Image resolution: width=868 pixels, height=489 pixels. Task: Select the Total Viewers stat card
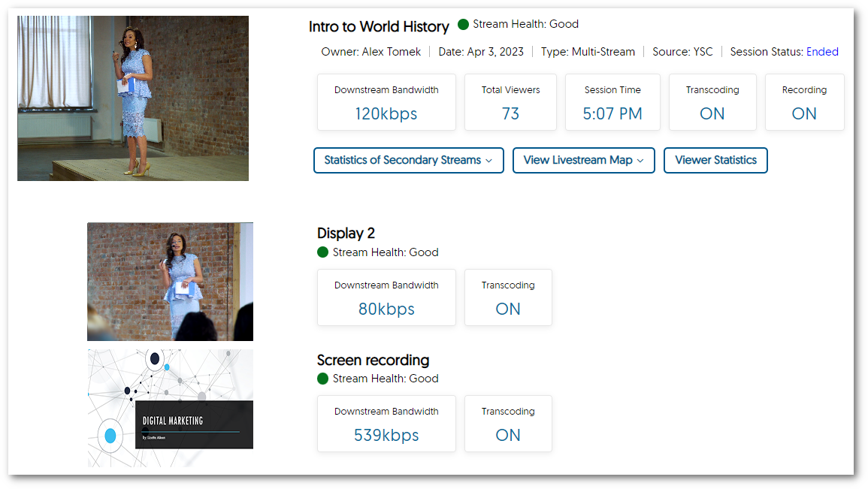[510, 102]
